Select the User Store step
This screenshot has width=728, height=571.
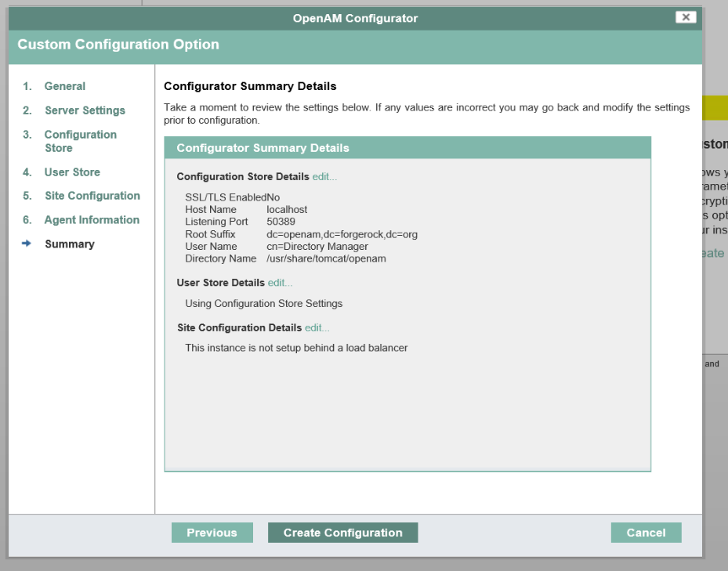(72, 172)
